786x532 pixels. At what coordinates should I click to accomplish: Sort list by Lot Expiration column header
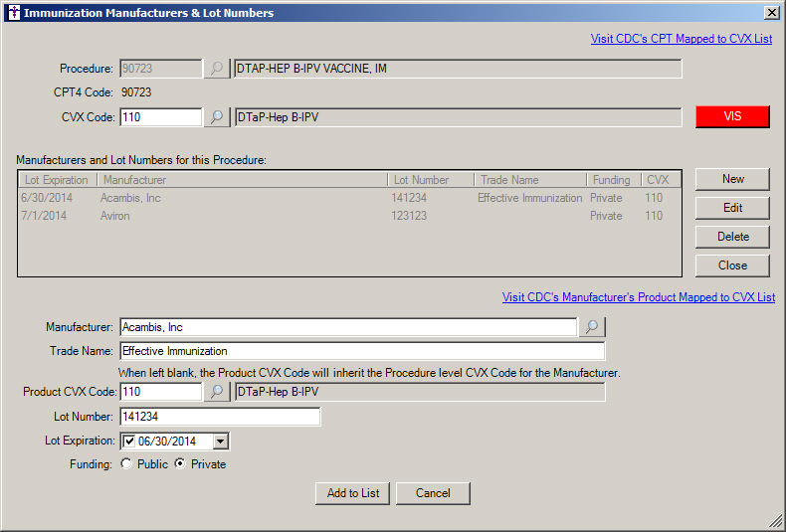[58, 180]
